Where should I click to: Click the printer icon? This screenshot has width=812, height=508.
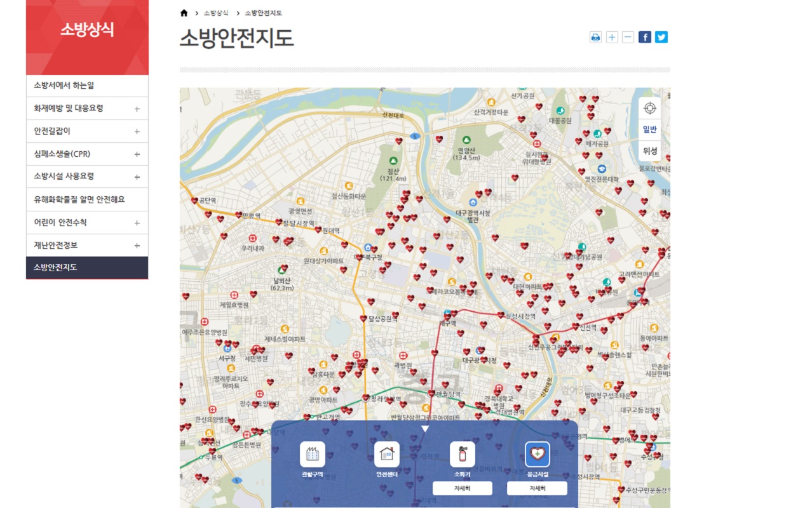click(x=595, y=37)
